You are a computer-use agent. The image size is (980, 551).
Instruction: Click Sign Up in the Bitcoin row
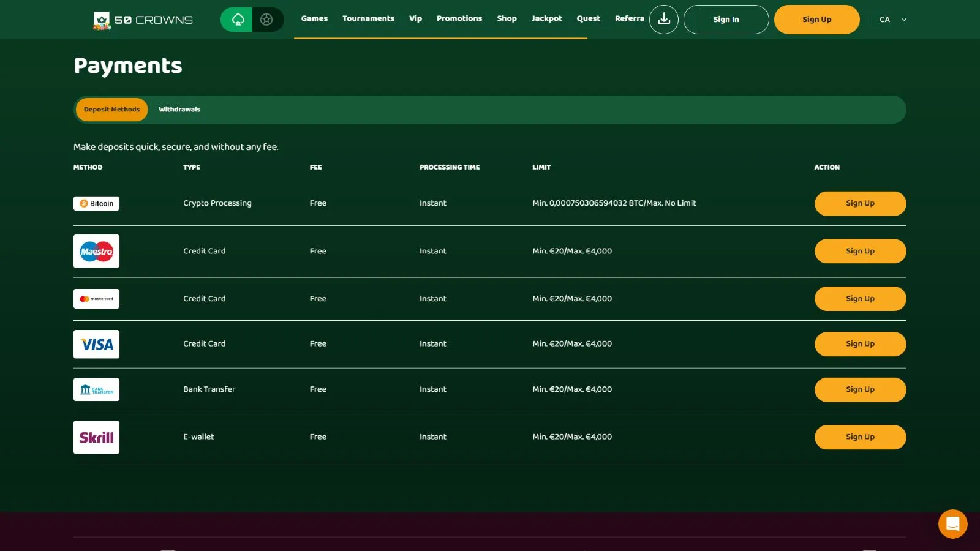click(x=860, y=203)
